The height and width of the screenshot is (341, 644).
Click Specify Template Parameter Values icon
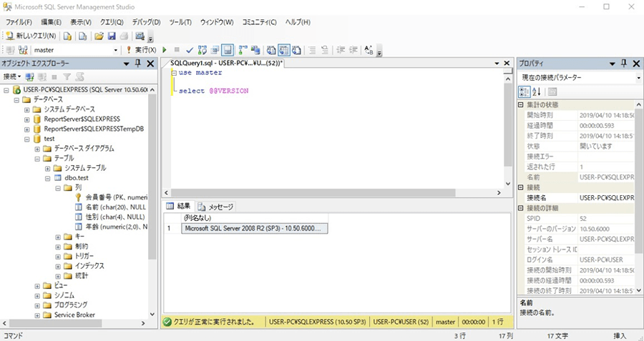(369, 50)
